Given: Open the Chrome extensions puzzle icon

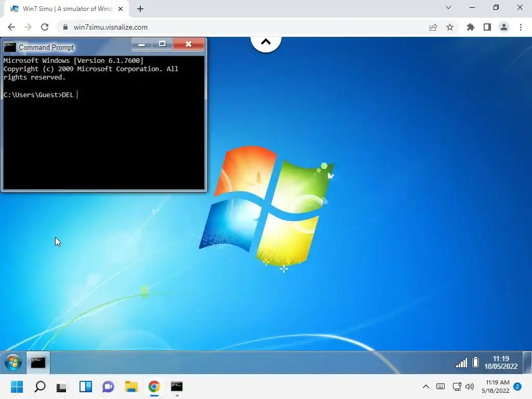Looking at the screenshot, I should point(470,27).
